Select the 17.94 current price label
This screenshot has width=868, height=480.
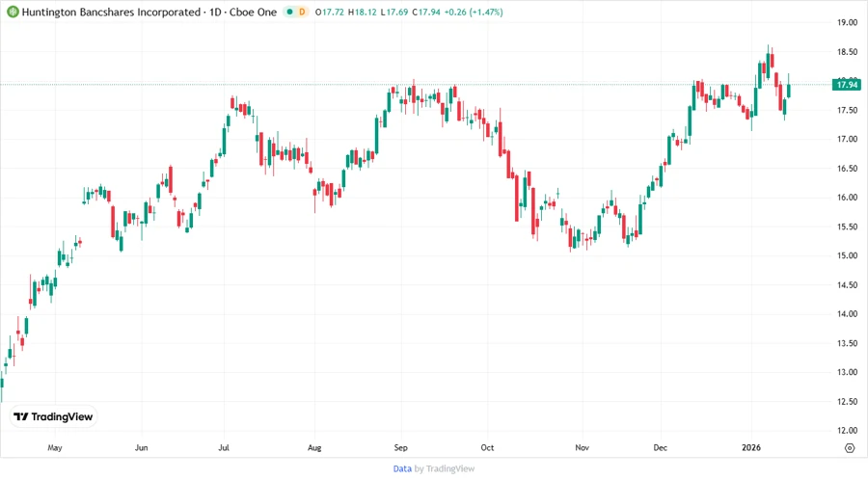point(847,85)
